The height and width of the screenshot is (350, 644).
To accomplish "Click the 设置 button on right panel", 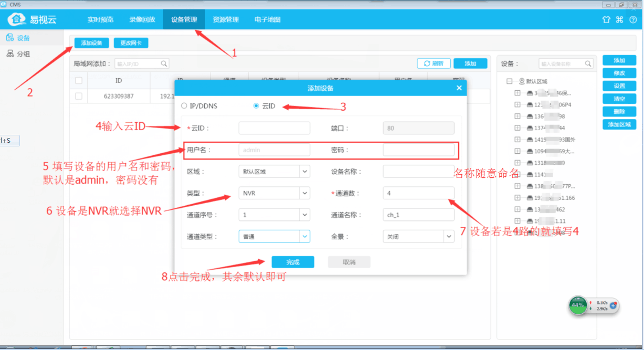I will [619, 86].
